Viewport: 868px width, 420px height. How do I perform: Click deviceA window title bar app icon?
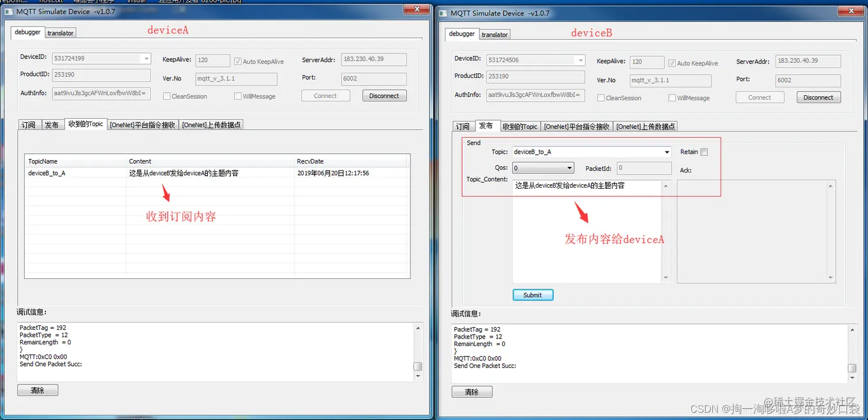coord(9,11)
